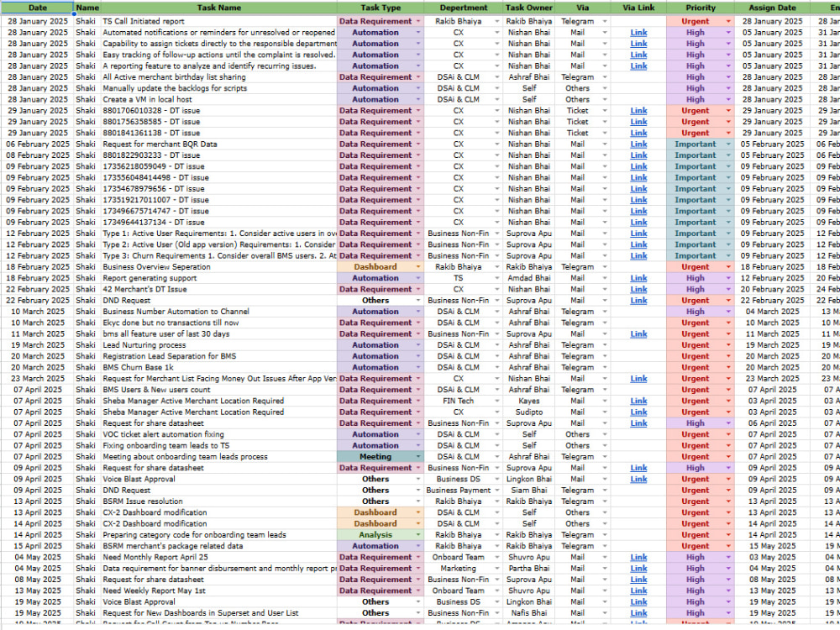Open the Meeting task type dropdown
Viewport: 840px width, 630px height.
[x=418, y=456]
